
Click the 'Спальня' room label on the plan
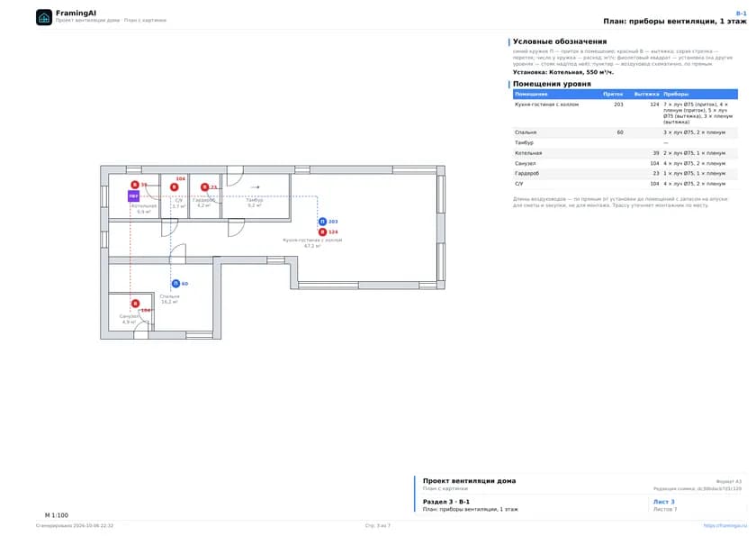tap(170, 296)
